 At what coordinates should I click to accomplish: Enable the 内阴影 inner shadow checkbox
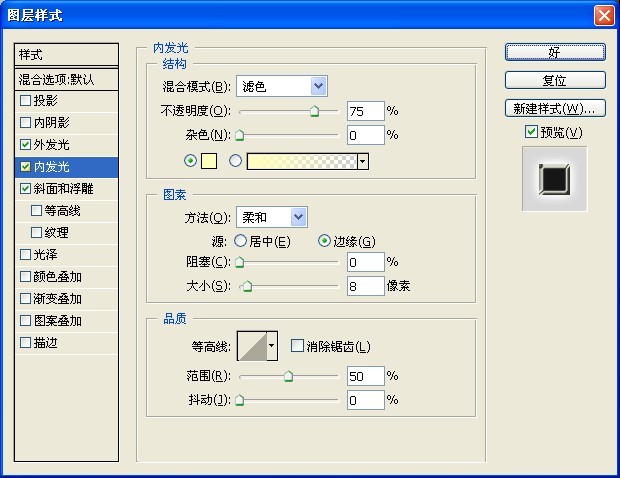click(25, 123)
